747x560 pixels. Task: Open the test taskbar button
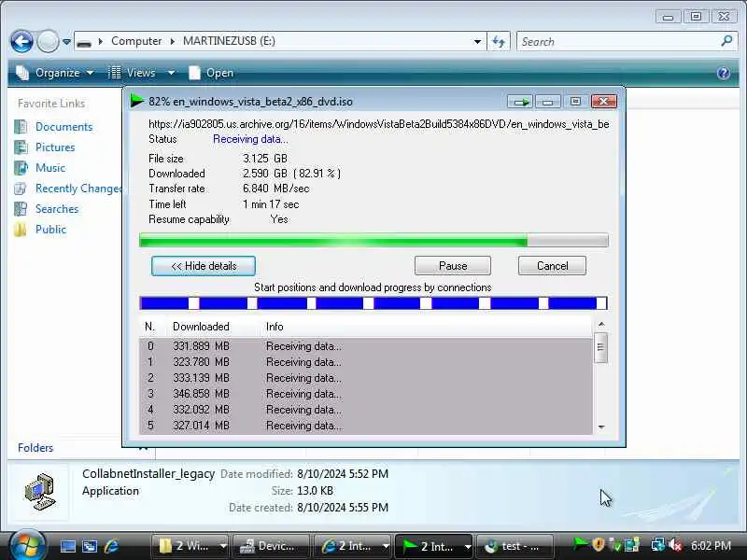pos(514,546)
